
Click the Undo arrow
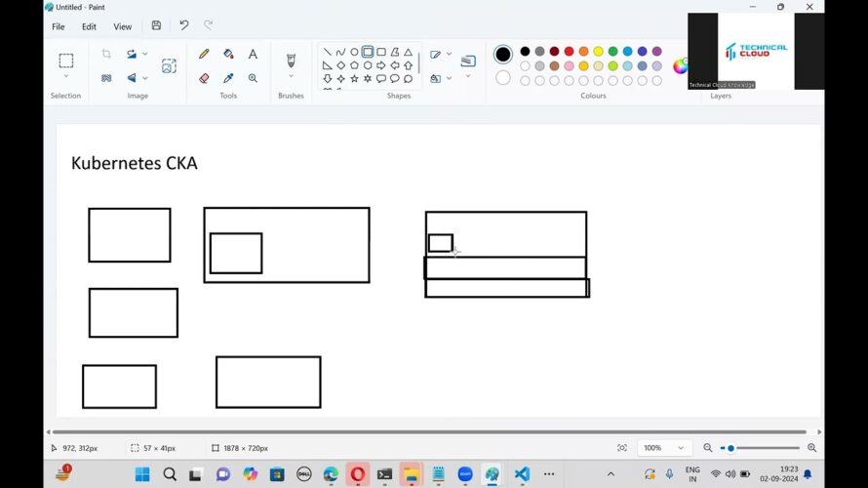(x=183, y=25)
